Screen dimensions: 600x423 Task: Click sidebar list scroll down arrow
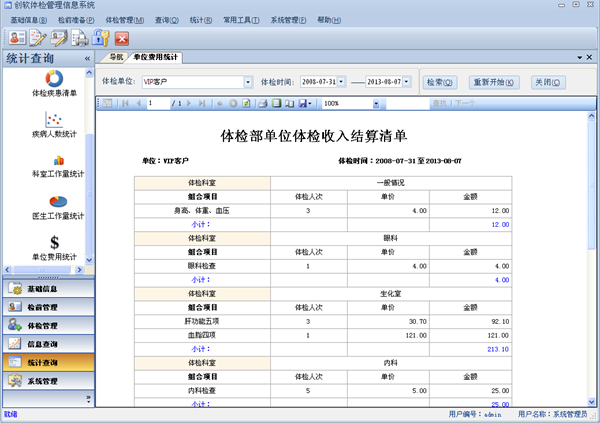tap(89, 260)
